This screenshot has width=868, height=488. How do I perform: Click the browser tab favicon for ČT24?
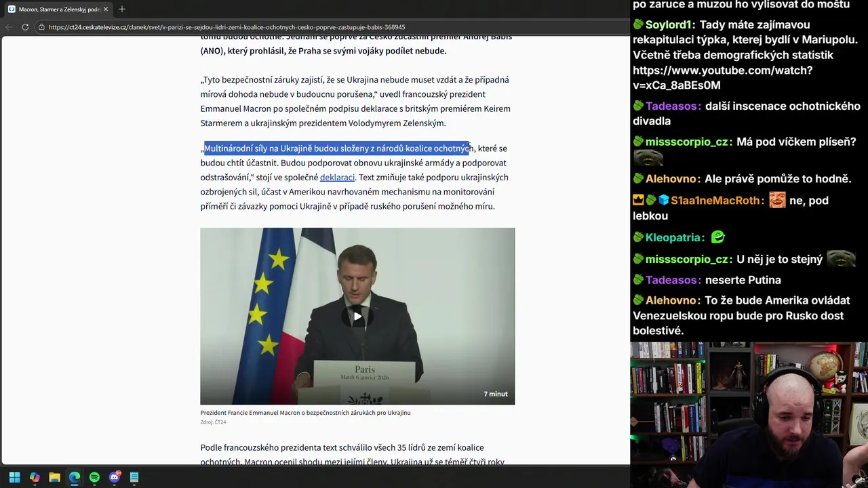coord(12,9)
